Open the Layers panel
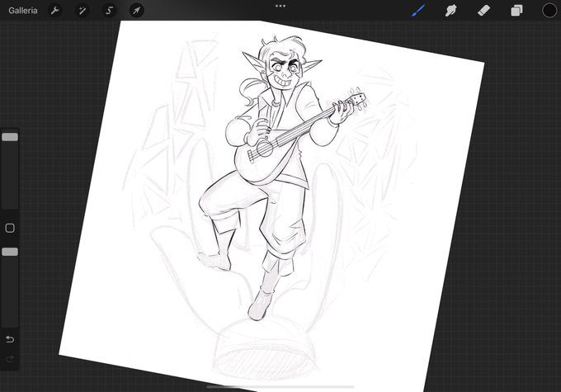 516,11
